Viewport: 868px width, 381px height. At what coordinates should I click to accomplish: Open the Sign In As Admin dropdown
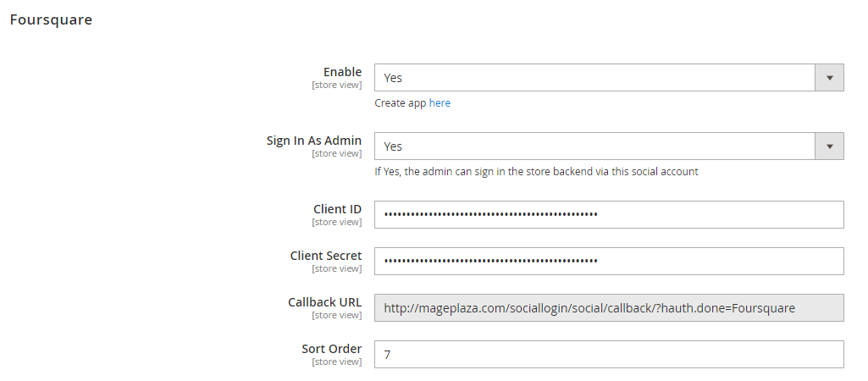(593, 146)
